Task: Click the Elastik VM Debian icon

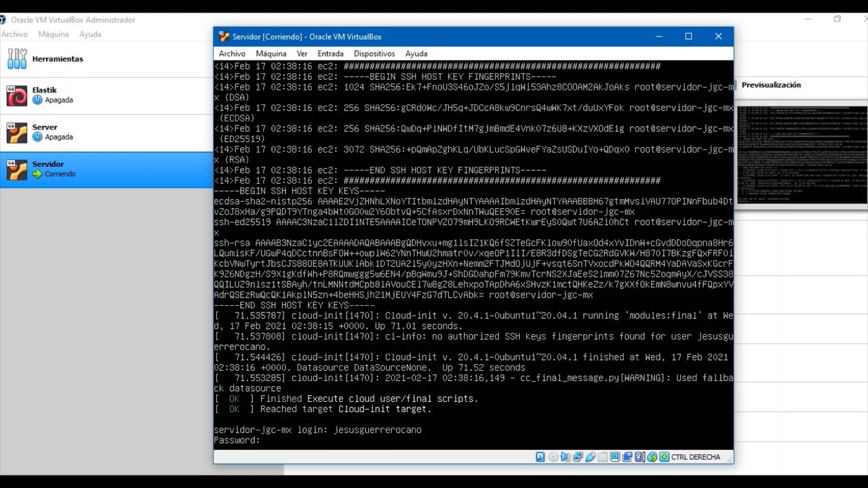Action: click(17, 96)
